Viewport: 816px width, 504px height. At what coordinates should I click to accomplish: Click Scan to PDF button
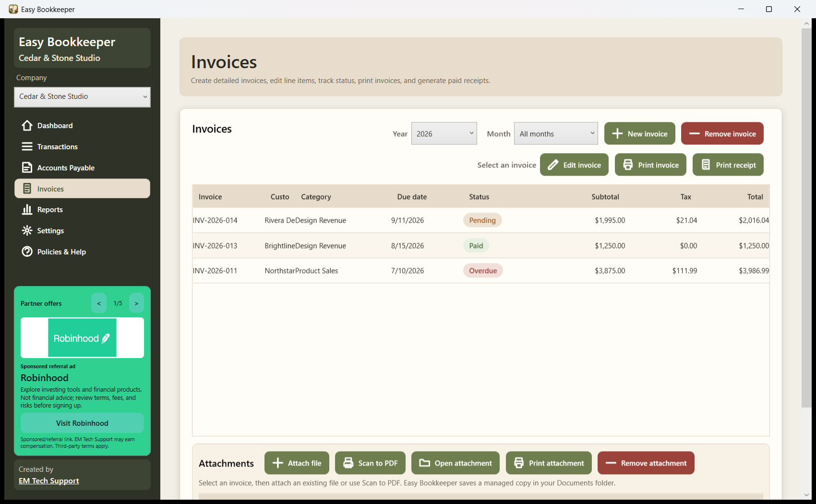(370, 463)
